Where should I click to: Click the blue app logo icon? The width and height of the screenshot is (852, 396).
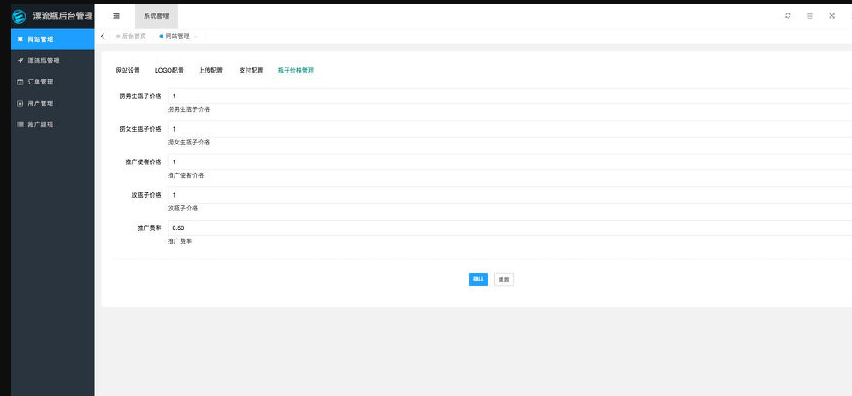point(19,16)
